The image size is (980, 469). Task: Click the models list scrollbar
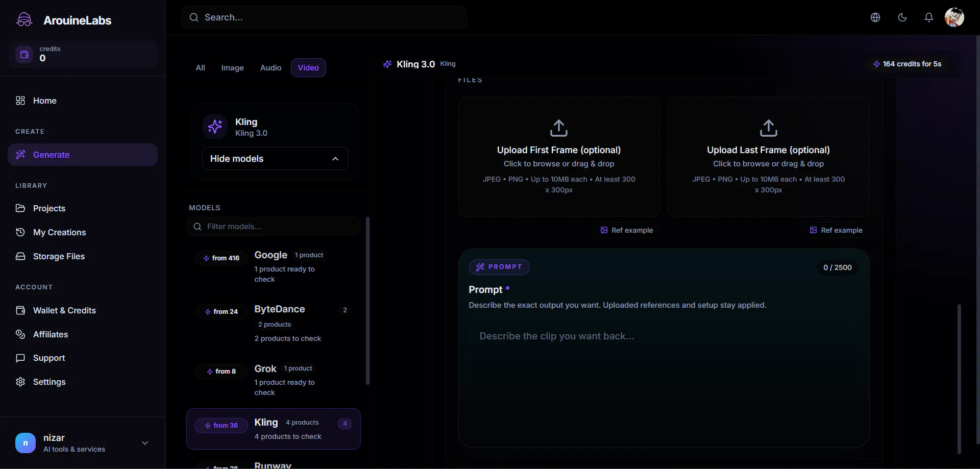(367, 301)
